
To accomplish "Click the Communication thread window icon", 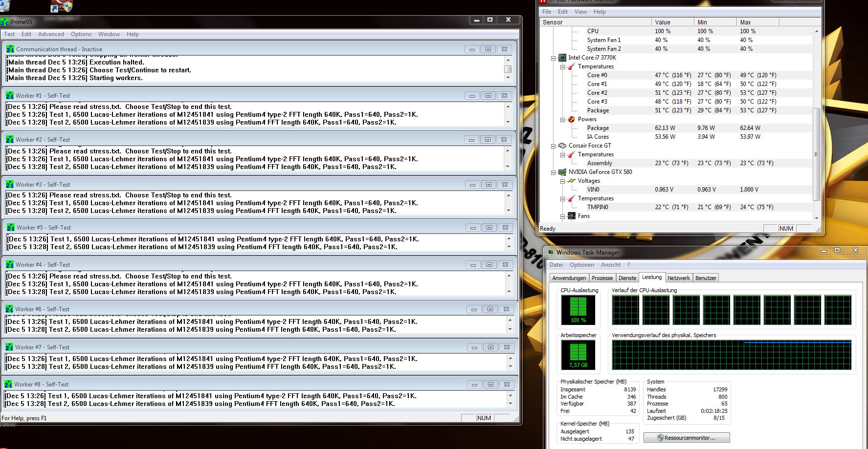I will click(x=10, y=49).
